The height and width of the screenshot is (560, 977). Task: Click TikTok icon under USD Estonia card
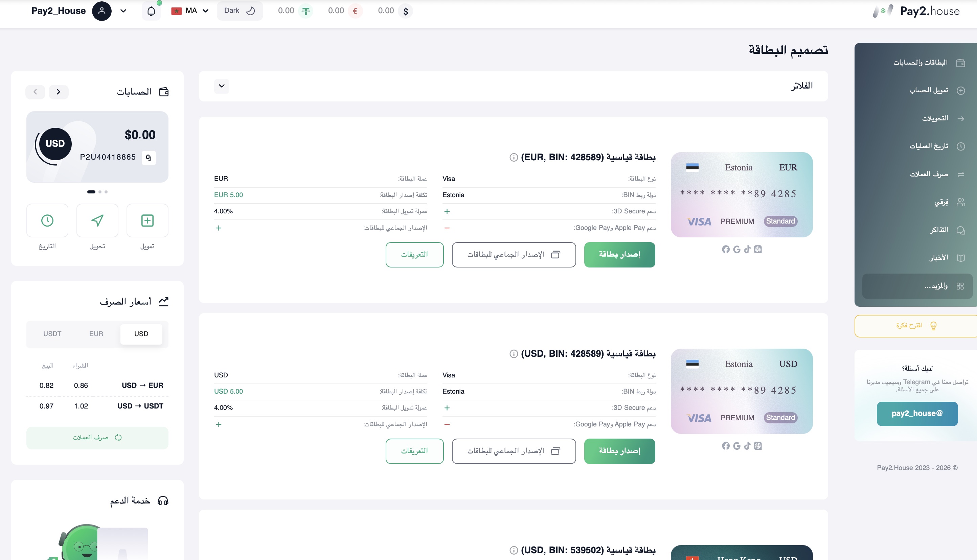(x=747, y=446)
